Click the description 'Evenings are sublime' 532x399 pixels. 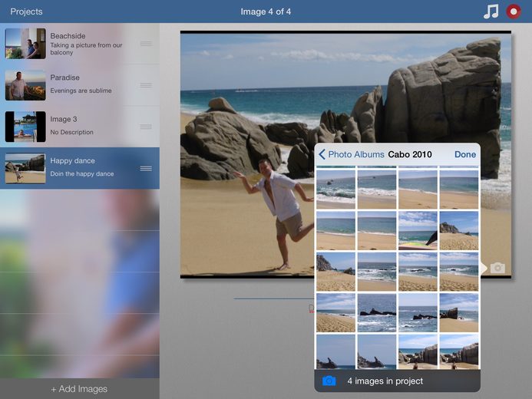[x=81, y=91]
